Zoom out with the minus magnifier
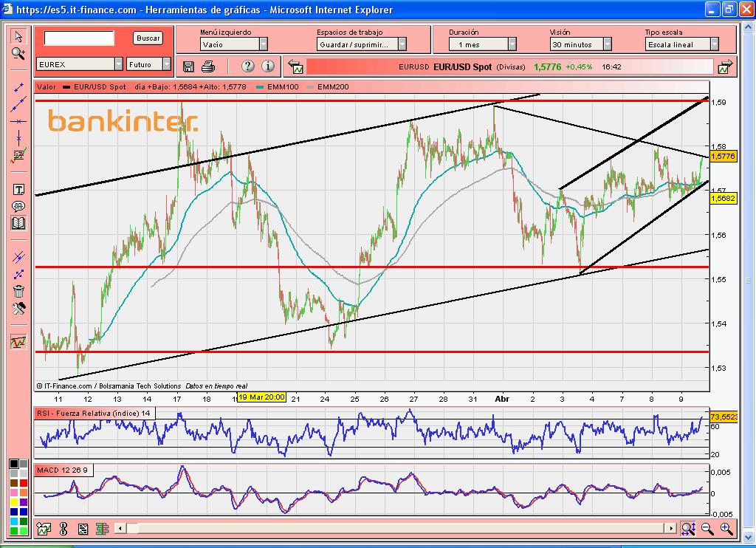The height and width of the screenshot is (548, 756). (x=707, y=529)
